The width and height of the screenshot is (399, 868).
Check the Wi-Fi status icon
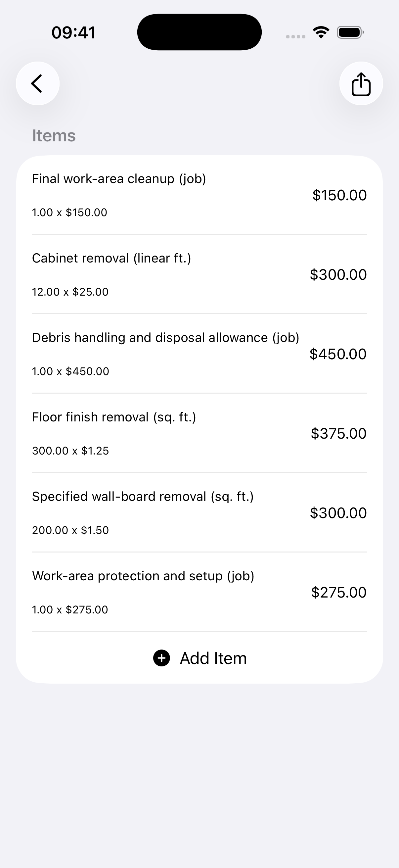[x=321, y=32]
